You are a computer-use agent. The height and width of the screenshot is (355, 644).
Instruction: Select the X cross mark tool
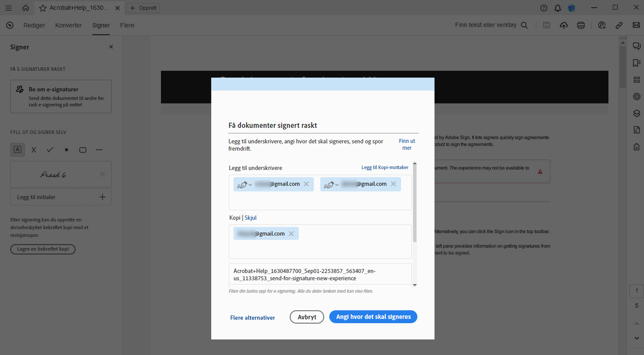tap(34, 150)
